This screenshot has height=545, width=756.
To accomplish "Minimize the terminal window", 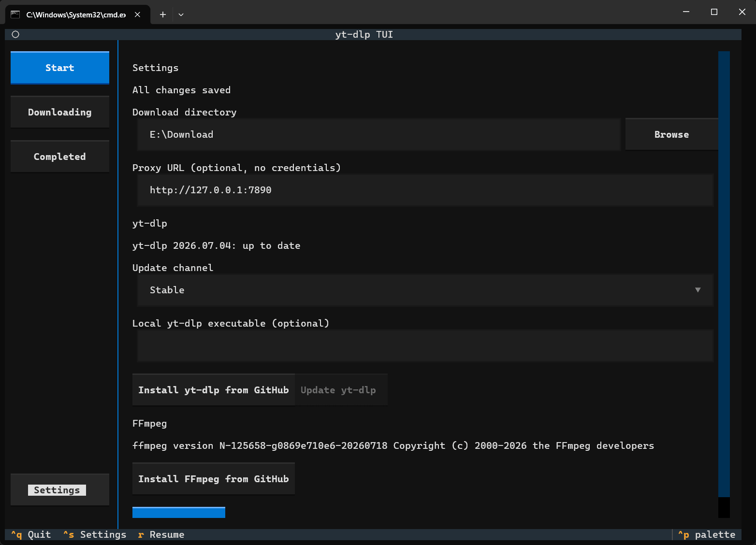I will [686, 12].
